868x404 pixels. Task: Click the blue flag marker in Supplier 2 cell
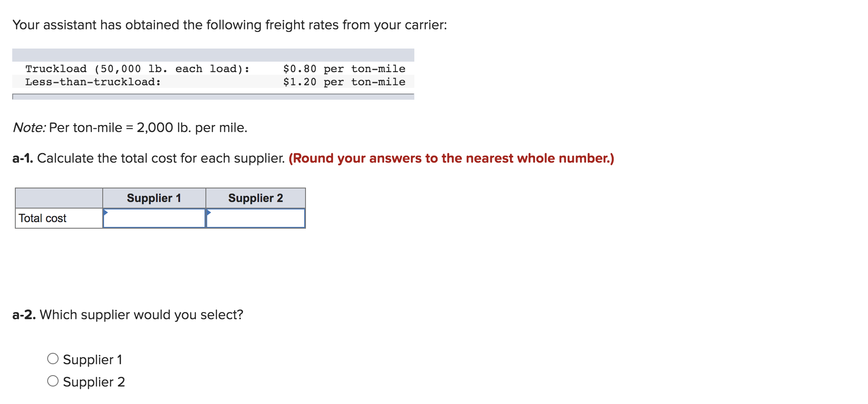[209, 213]
